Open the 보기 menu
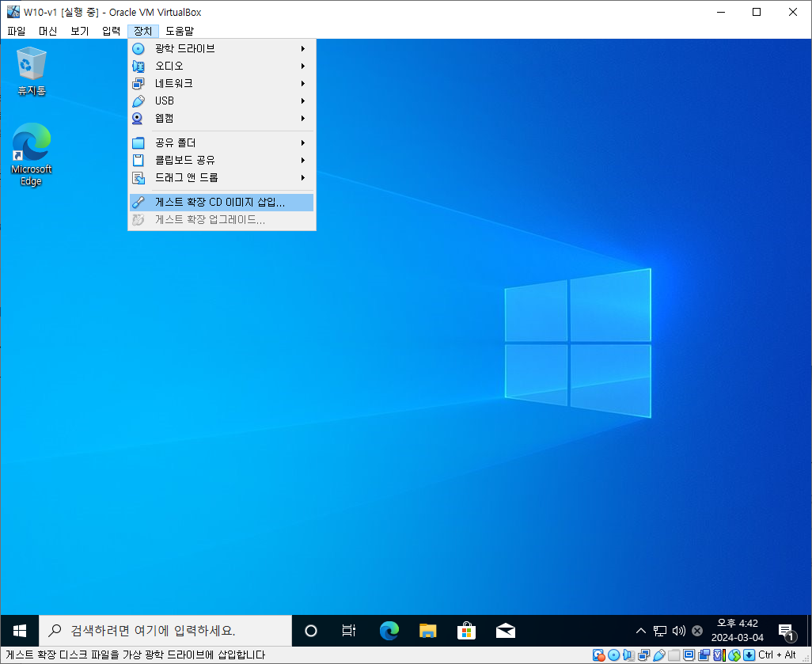 79,31
